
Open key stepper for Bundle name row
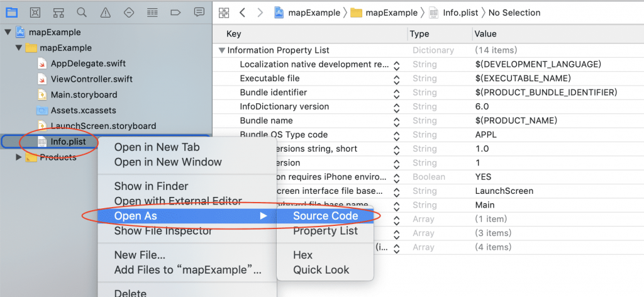[x=396, y=122]
